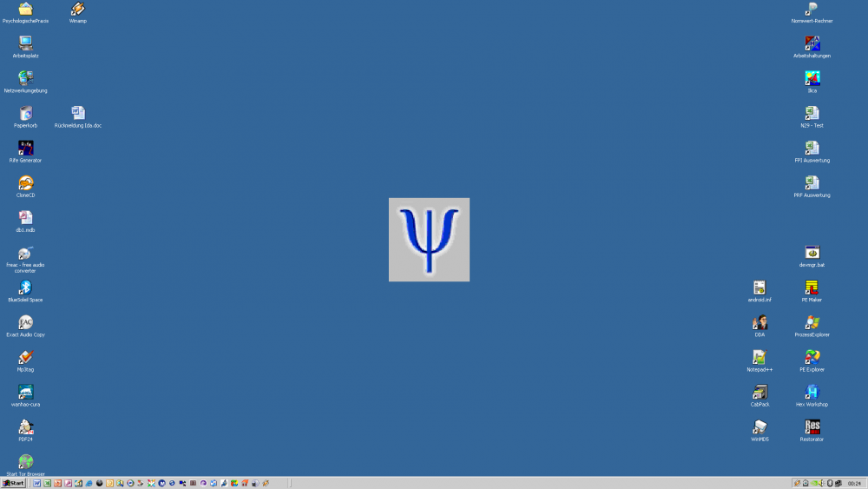Select the Hex Workshop shortcut

click(812, 397)
